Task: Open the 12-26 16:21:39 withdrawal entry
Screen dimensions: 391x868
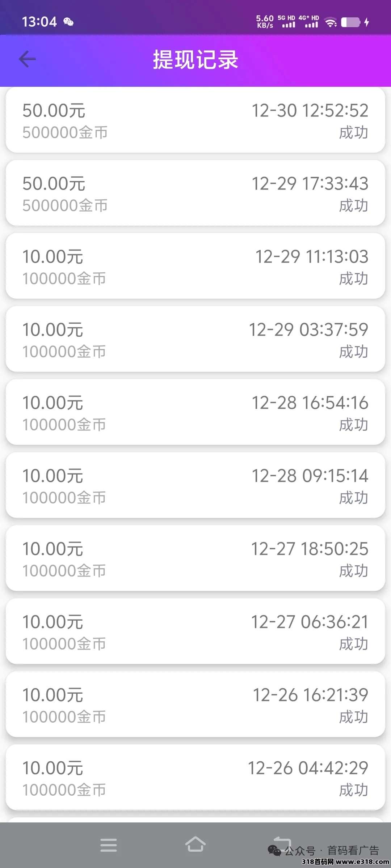Action: click(x=195, y=705)
